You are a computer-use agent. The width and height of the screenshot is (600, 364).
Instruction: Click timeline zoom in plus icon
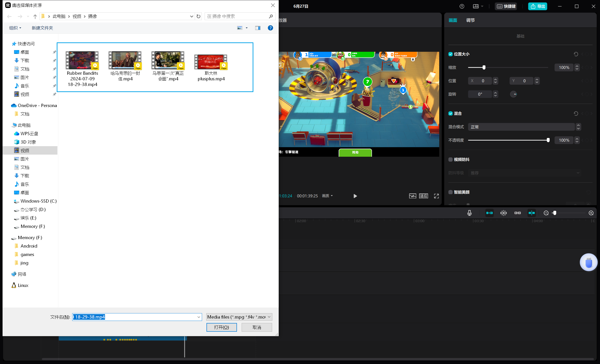coord(591,213)
